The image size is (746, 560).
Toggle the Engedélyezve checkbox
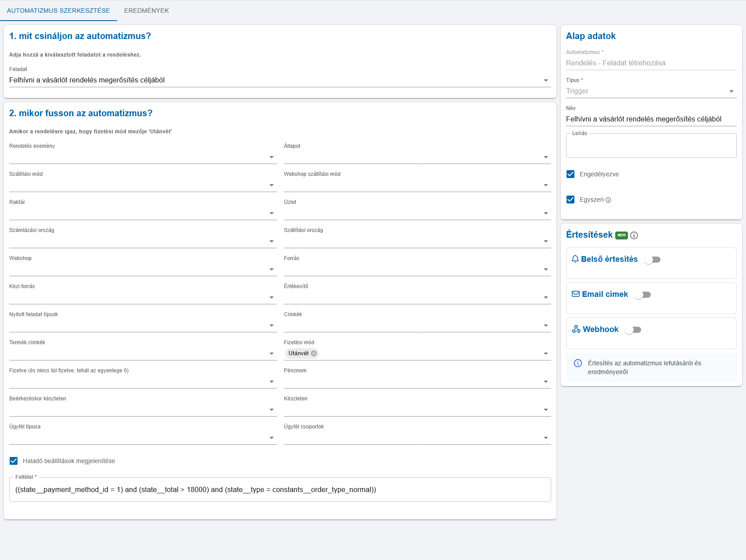[x=570, y=174]
